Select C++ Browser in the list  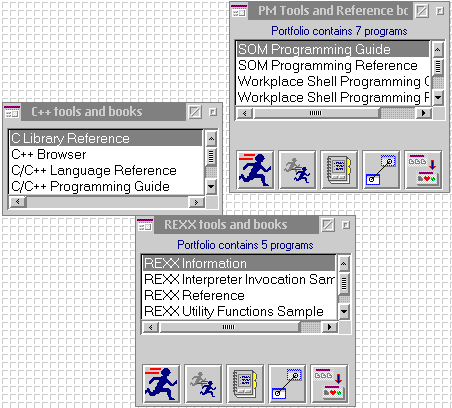click(49, 154)
